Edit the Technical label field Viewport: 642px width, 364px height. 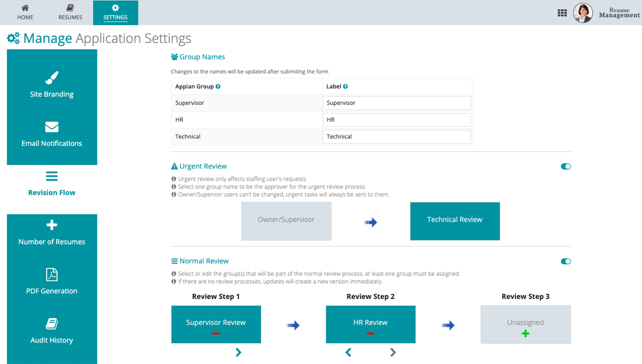coord(397,137)
